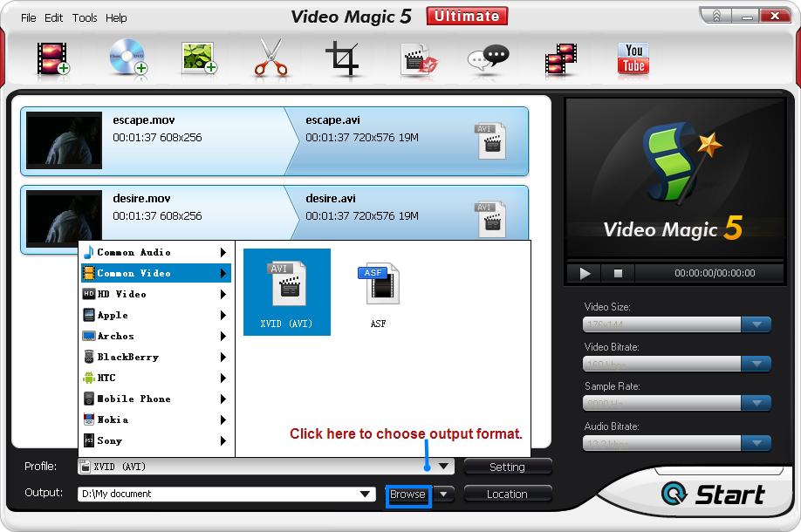This screenshot has height=532, width=801.
Task: Click the AVI format icon for desire.avi
Action: [x=490, y=220]
